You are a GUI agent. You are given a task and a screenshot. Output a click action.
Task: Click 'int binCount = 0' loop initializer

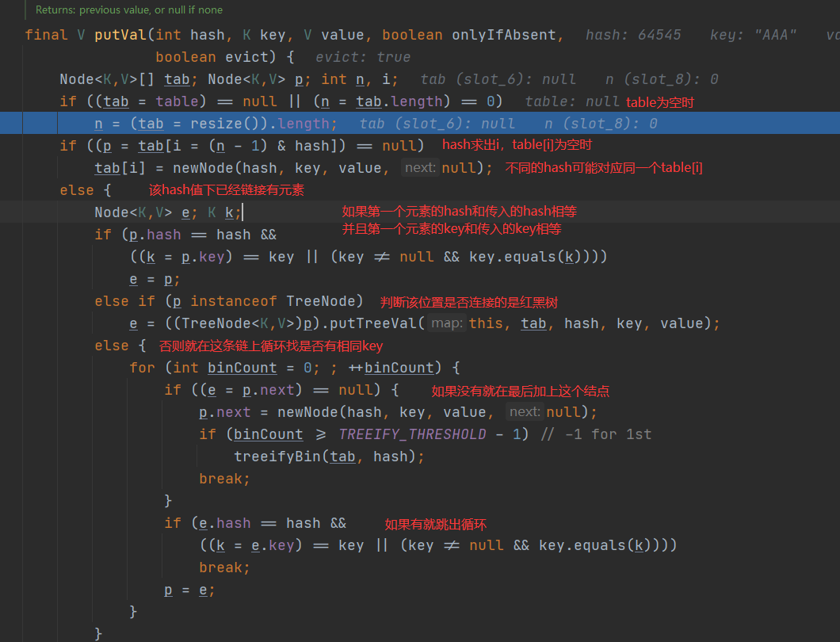click(x=242, y=368)
